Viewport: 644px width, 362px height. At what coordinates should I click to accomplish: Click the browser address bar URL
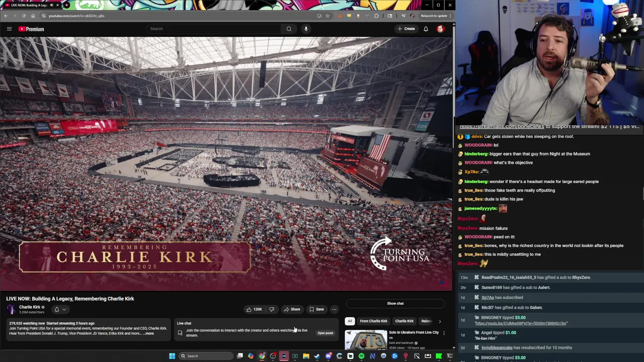[x=76, y=16]
